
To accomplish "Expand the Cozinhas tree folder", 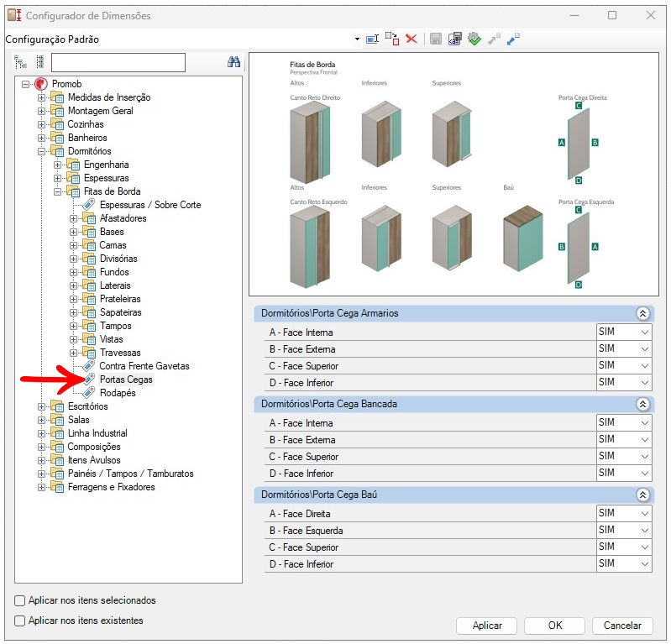I will [42, 124].
